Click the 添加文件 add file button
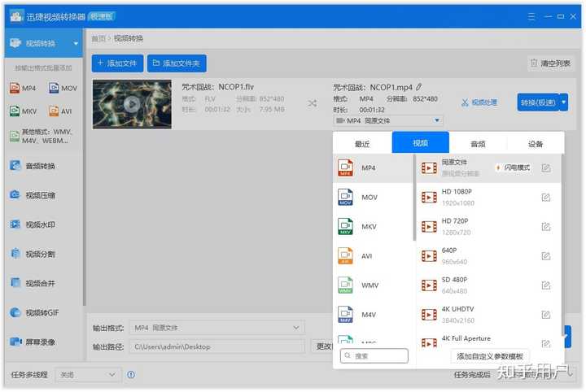 click(x=117, y=63)
